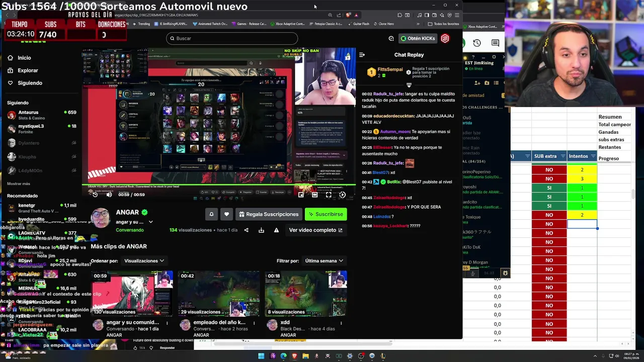The image size is (644, 362).
Task: Open the red user avatar menu
Action: 445,38
